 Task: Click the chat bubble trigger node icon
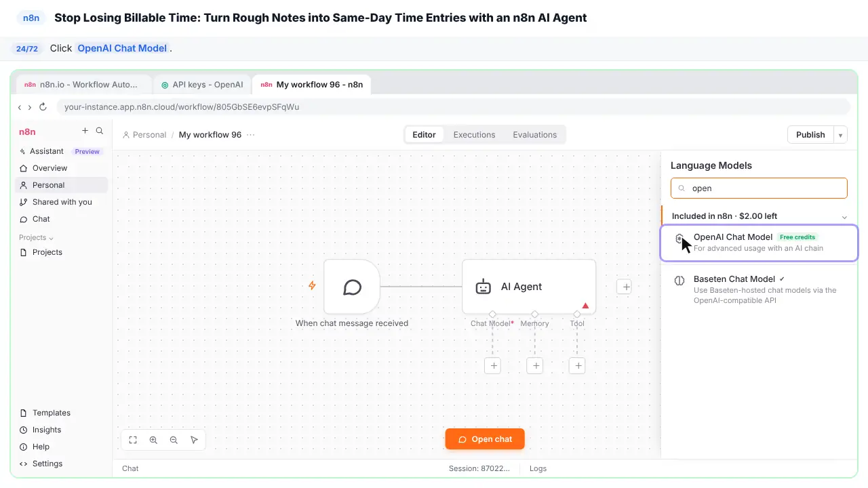[352, 287]
